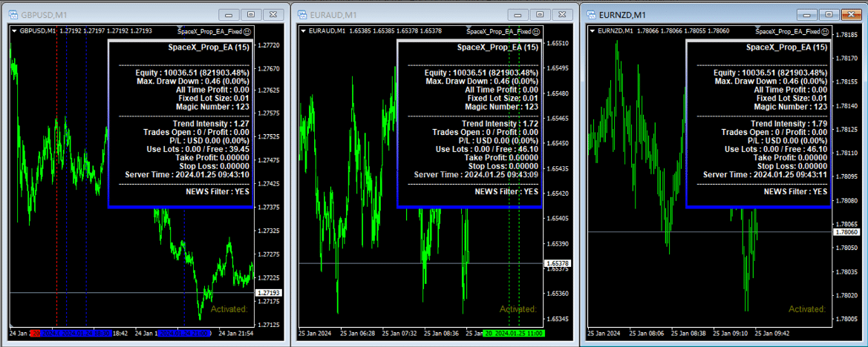This screenshot has height=347, width=868.
Task: Click the red time marker on GBPUSD timeline
Action: coord(35,334)
